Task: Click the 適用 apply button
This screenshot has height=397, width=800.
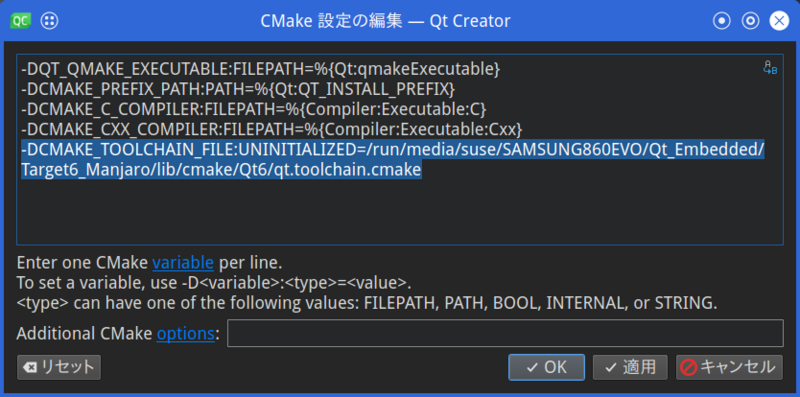Action: (x=630, y=367)
